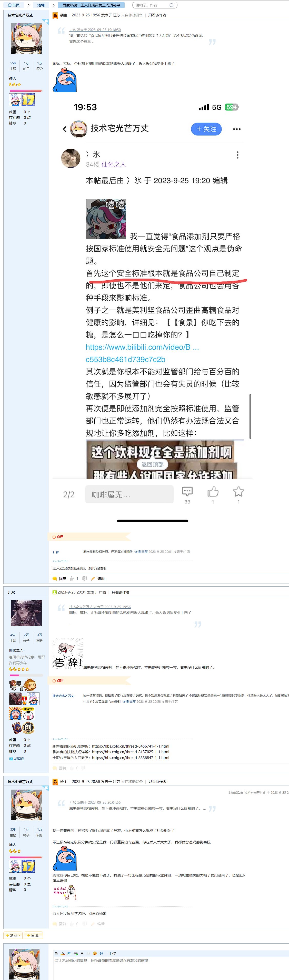Open the 发帖 new post dropdown
This screenshot has width=289, height=980.
[13, 935]
